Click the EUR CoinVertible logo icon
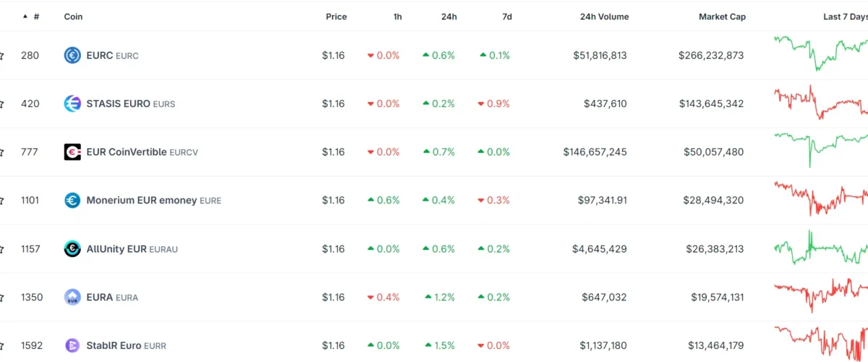 72,152
